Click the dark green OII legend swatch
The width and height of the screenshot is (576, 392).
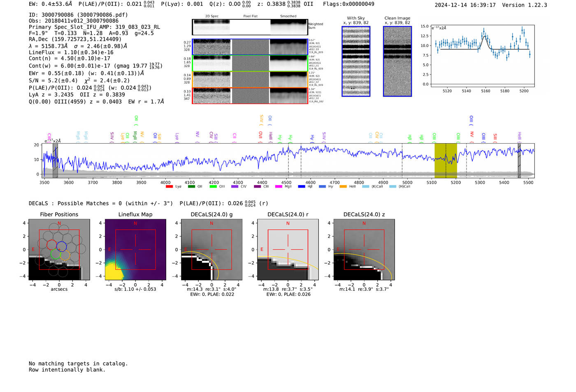tap(191, 187)
